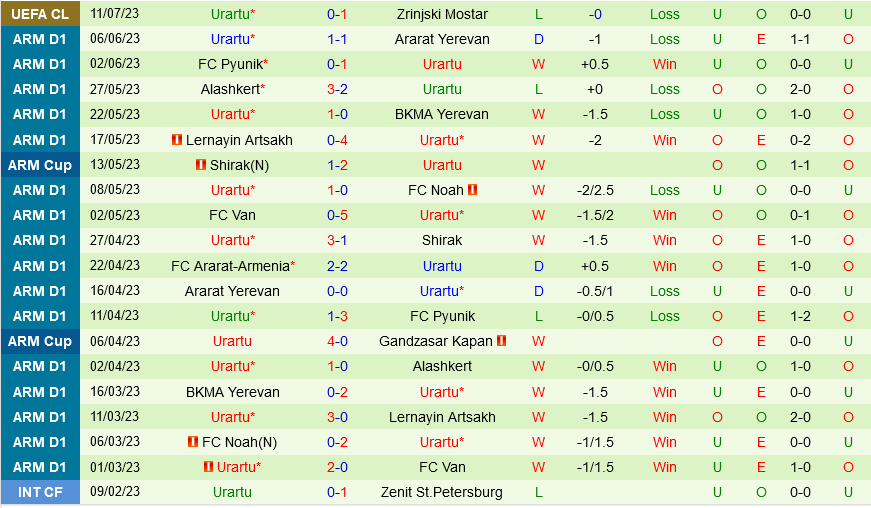Click the 4-0 score link
The width and height of the screenshot is (871, 508).
point(337,341)
